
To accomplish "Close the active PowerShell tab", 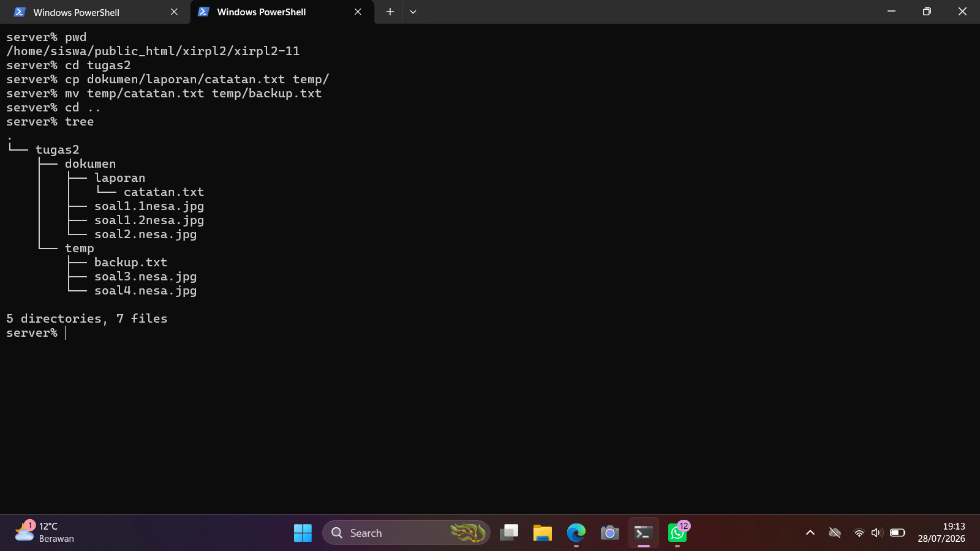I will click(358, 12).
